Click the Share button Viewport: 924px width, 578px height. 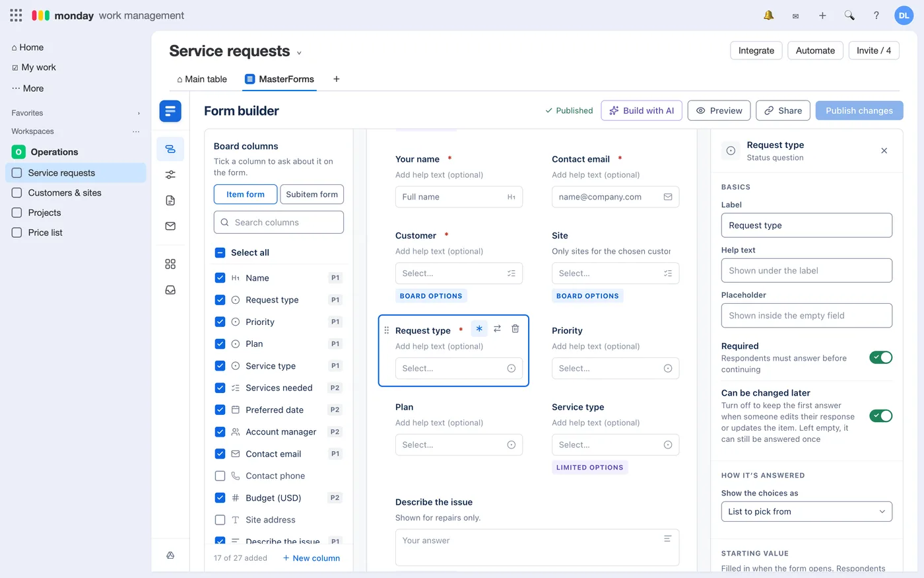(x=783, y=110)
